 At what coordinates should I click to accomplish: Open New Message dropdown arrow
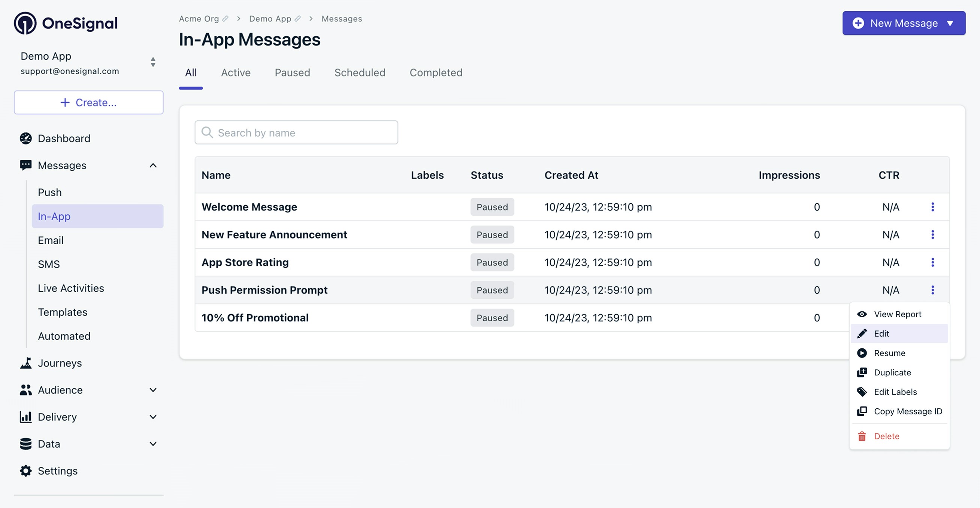click(950, 23)
